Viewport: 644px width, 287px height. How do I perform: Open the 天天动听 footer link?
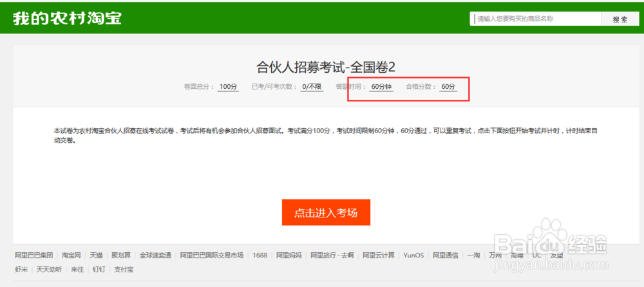(50, 270)
